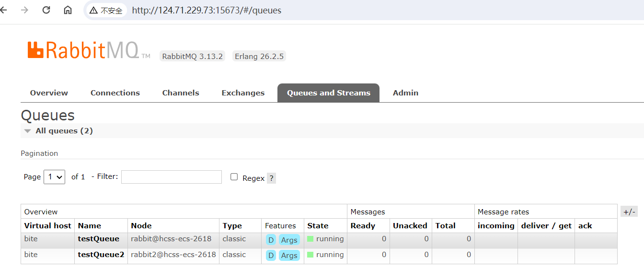Open the browser home page icon
The height and width of the screenshot is (270, 644).
coord(68,10)
